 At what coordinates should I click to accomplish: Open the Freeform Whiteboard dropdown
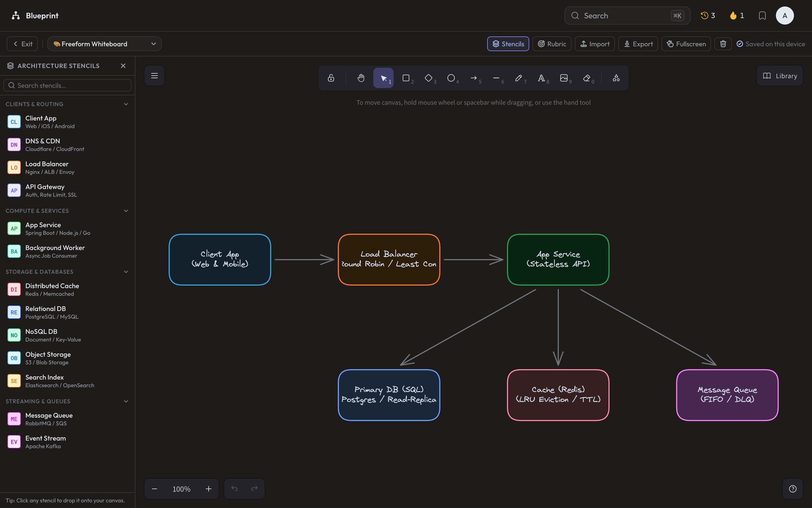tap(104, 44)
